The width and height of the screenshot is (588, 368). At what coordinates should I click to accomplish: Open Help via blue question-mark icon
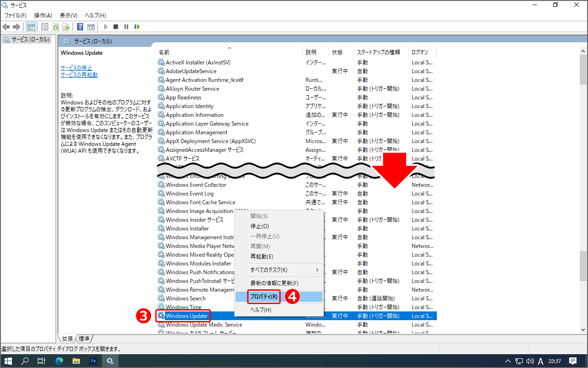click(x=80, y=27)
